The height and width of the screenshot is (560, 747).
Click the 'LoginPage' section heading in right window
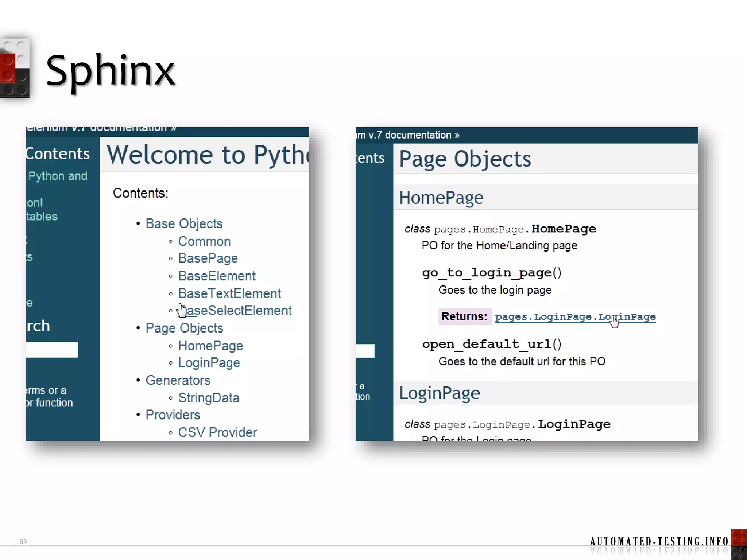click(440, 393)
